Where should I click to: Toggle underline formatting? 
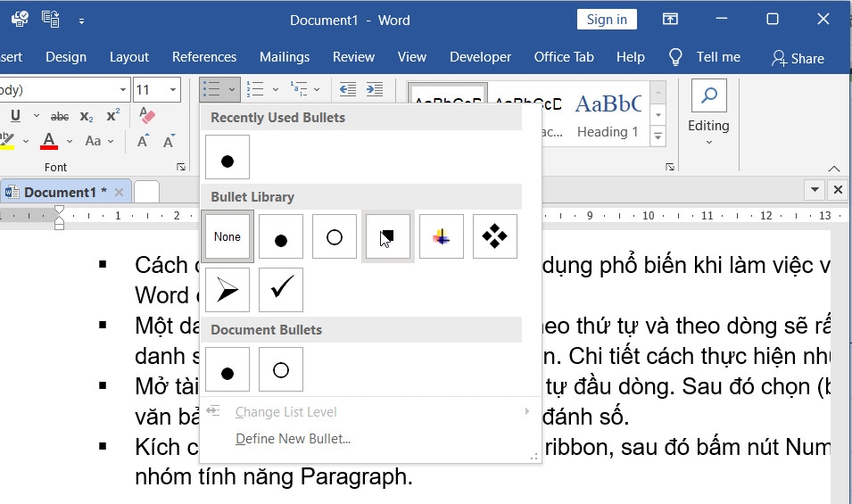coord(16,116)
